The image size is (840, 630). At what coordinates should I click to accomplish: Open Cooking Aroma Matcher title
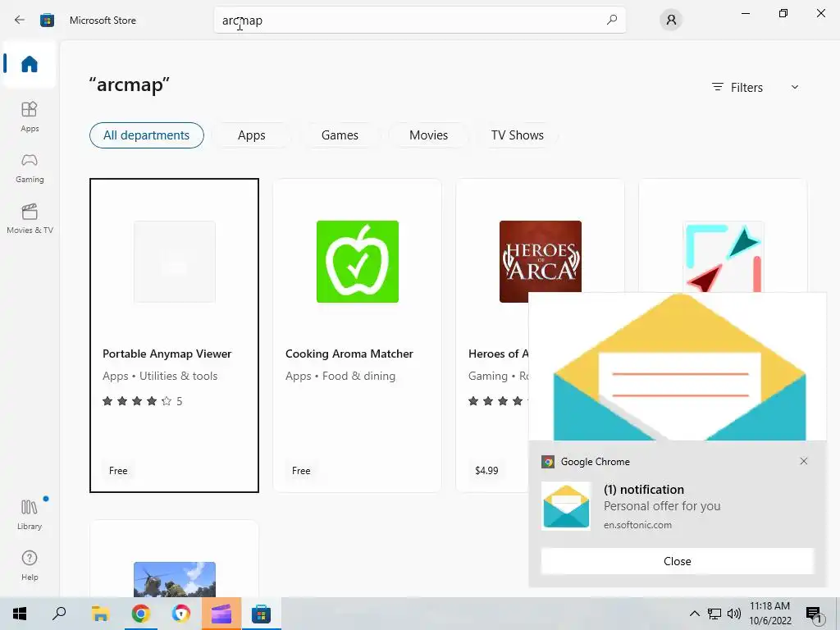(x=349, y=354)
